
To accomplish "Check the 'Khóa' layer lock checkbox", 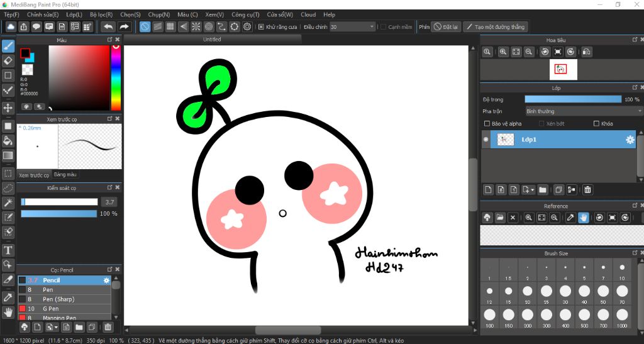I will tap(596, 124).
